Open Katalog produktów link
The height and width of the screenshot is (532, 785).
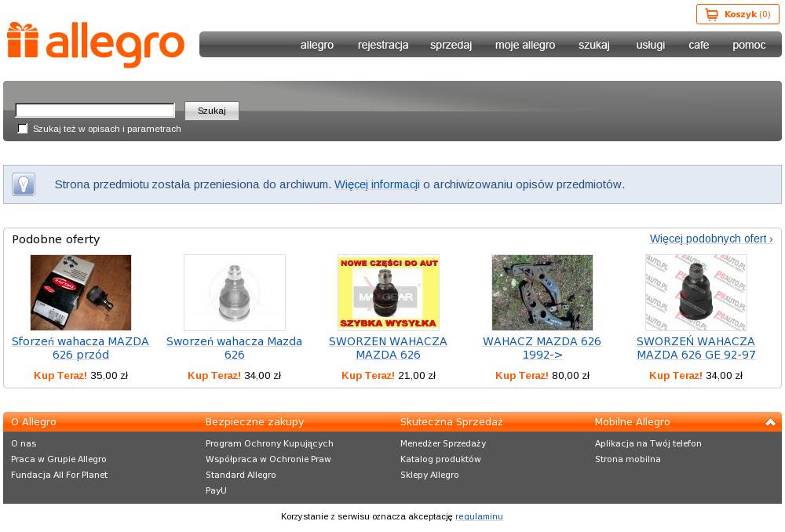440,459
